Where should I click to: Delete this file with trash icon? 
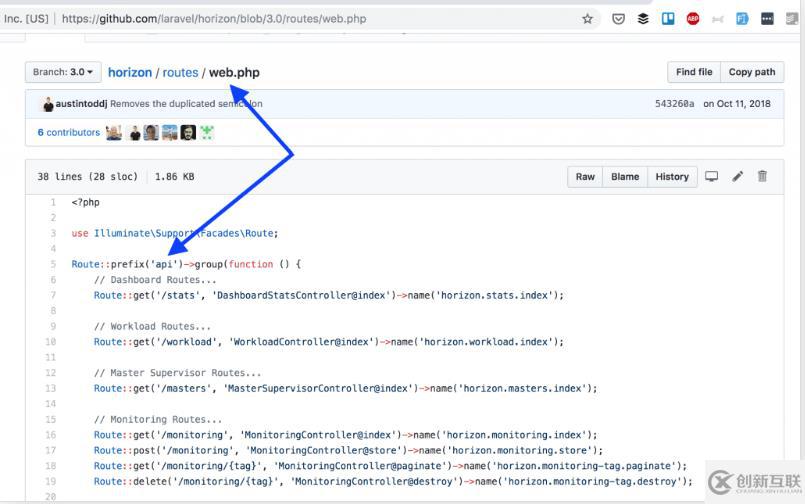click(x=762, y=176)
